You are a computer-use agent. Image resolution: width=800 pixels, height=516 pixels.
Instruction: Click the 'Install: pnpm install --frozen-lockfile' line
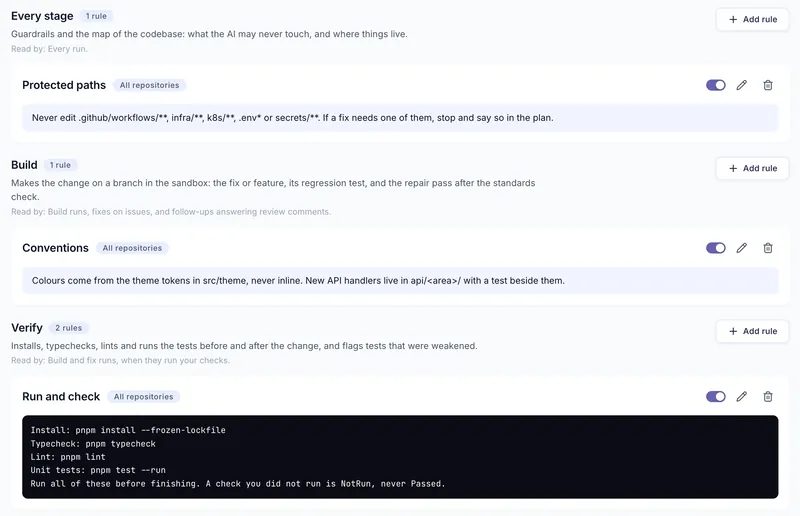click(128, 430)
